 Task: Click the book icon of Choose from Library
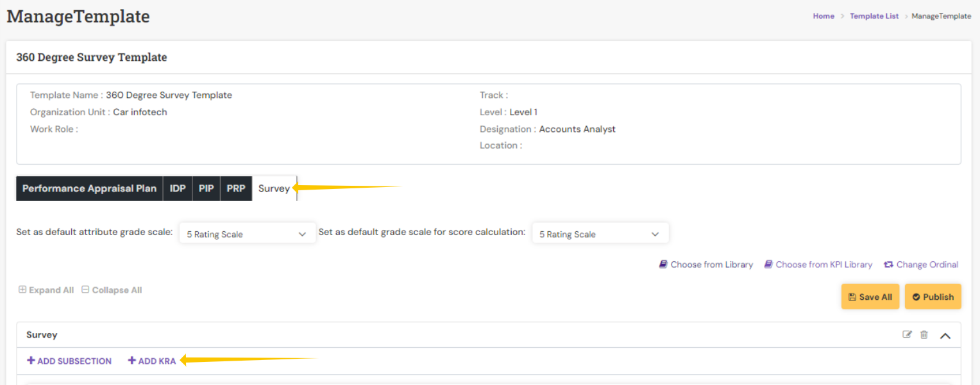(x=663, y=265)
